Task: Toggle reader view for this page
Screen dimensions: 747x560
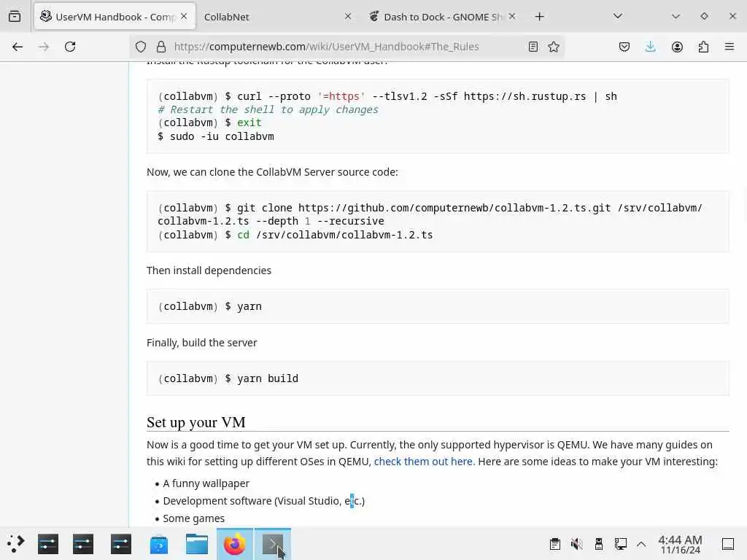Action: click(533, 47)
